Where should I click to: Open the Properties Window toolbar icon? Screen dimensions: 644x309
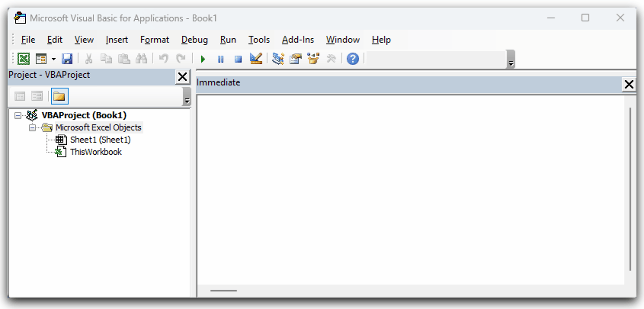coord(296,60)
